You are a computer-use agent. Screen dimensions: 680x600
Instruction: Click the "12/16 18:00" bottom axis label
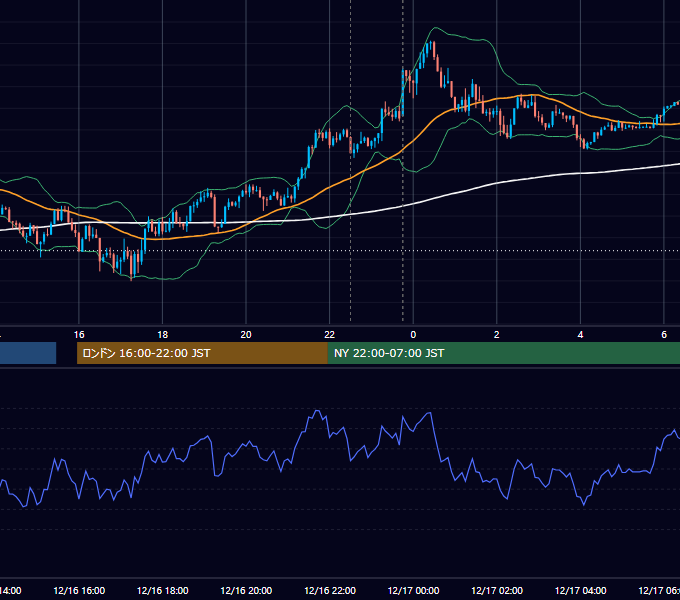(163, 591)
